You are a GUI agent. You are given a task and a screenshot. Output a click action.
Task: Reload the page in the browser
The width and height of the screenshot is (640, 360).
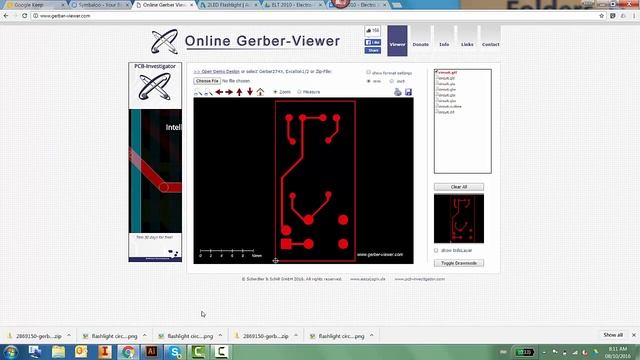pos(24,16)
